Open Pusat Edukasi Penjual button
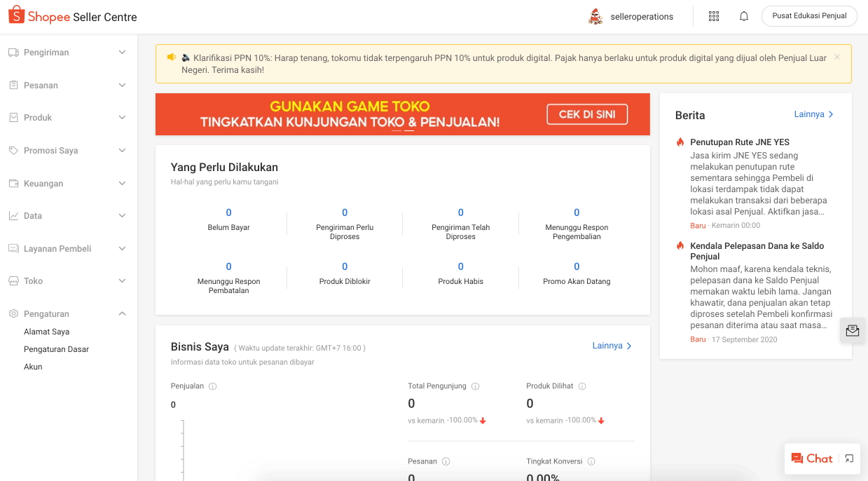The height and width of the screenshot is (481, 868). [x=809, y=16]
